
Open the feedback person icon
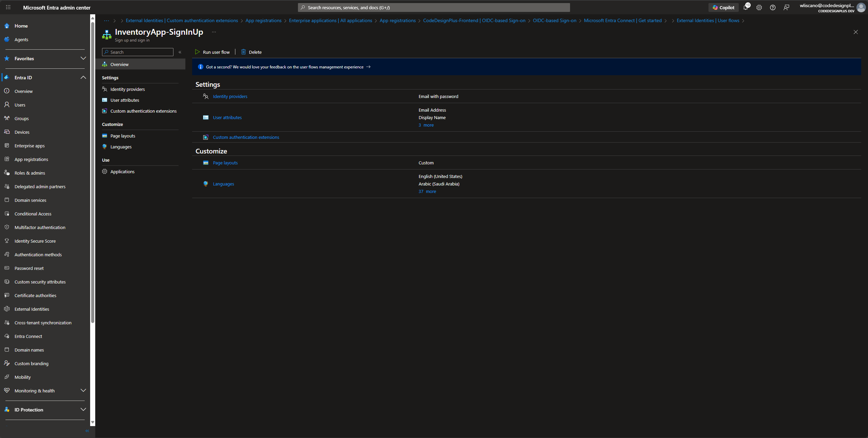click(786, 7)
